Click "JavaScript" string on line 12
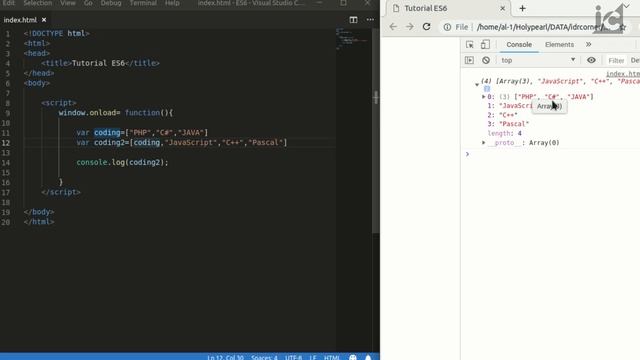Image resolution: width=640 pixels, height=360 pixels. (191, 142)
